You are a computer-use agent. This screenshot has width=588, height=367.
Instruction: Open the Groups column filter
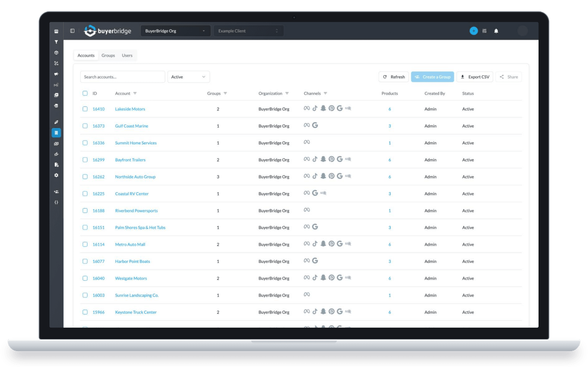tap(225, 94)
